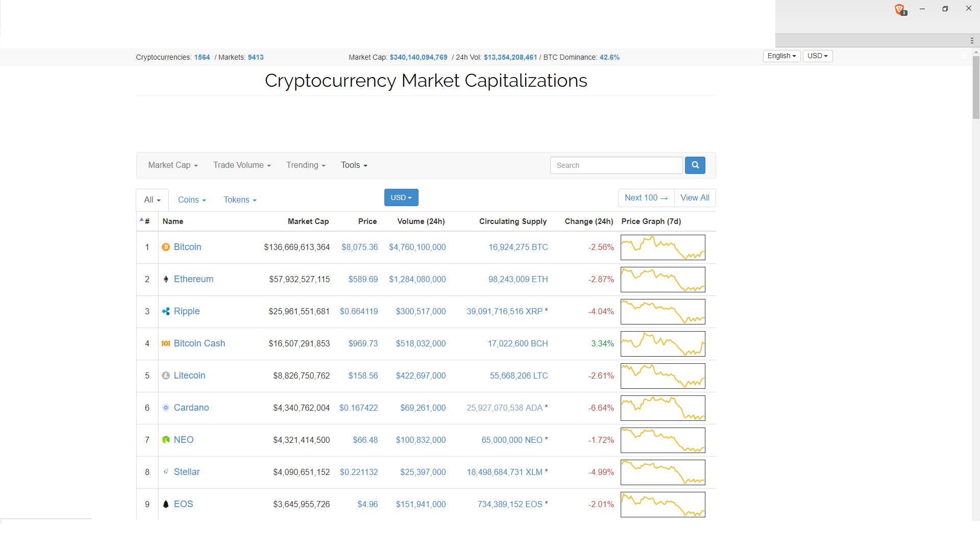This screenshot has height=551, width=980.
Task: Click BTC Dominance 42.6% value
Action: pos(609,57)
